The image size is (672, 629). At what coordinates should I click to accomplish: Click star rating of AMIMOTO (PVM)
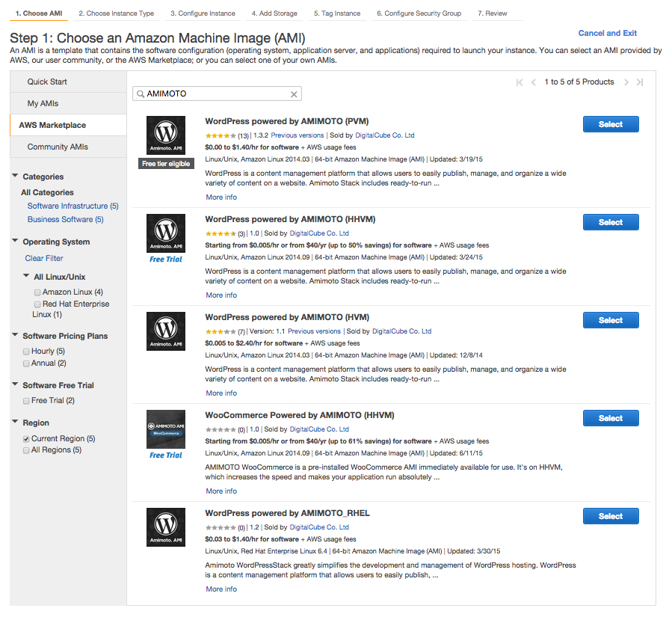click(221, 136)
